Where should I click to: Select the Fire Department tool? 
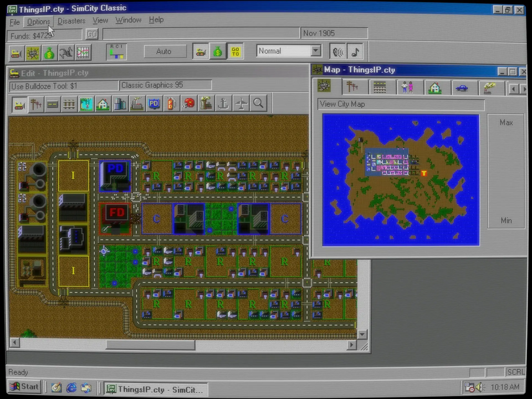tap(171, 104)
